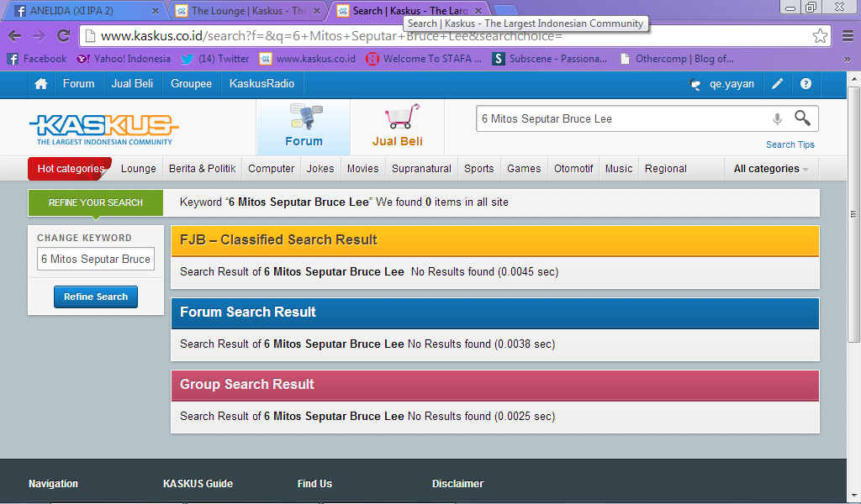Open the Computer category

[272, 169]
